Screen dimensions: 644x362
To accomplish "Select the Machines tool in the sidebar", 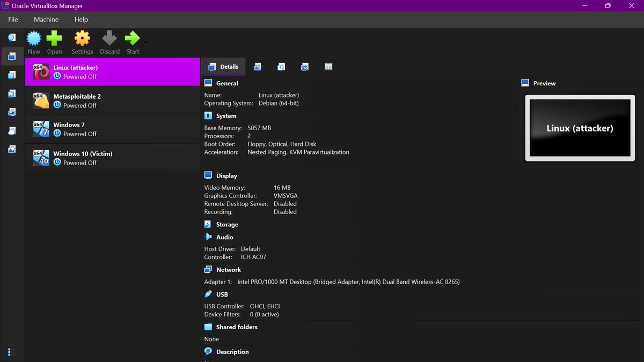I will point(12,56).
